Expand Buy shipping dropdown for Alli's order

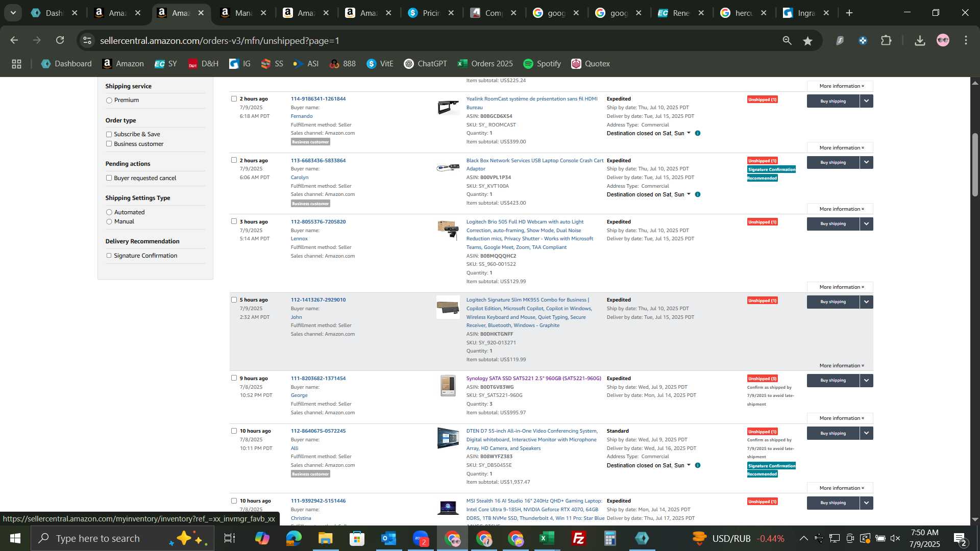[866, 433]
